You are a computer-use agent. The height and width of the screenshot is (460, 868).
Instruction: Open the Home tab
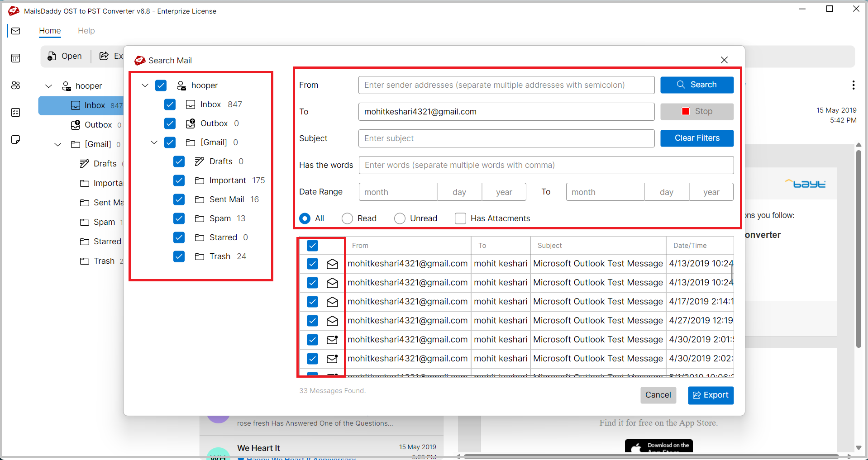tap(50, 31)
